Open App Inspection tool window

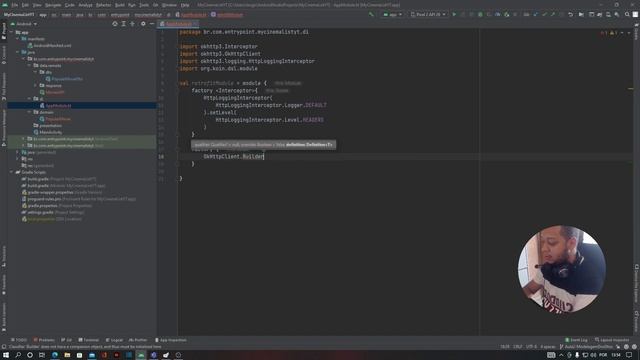171,340
